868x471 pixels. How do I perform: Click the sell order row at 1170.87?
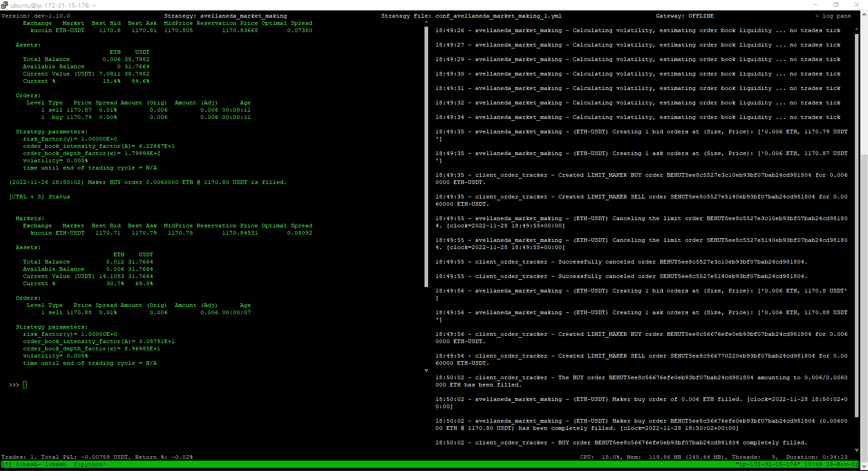[x=146, y=110]
